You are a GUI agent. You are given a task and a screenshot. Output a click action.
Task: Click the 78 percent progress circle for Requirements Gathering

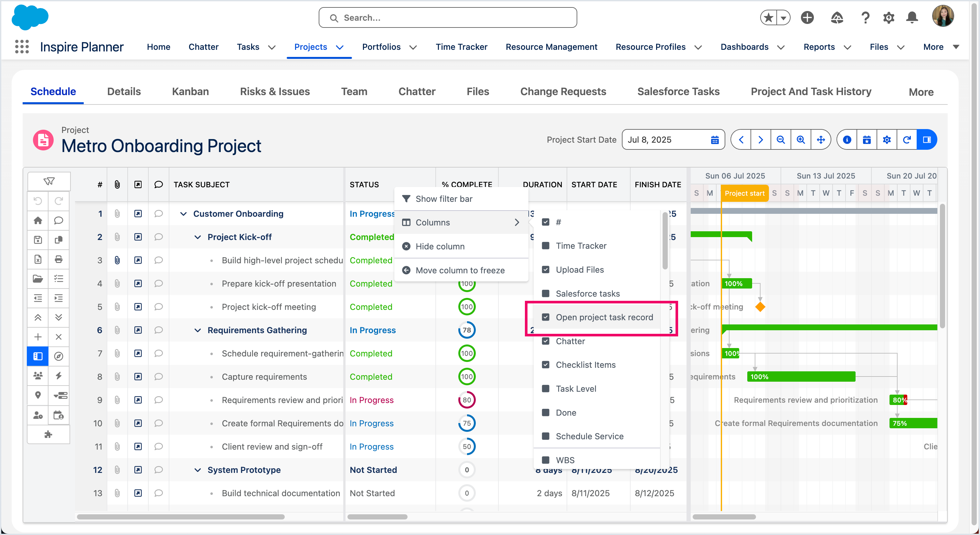467,330
